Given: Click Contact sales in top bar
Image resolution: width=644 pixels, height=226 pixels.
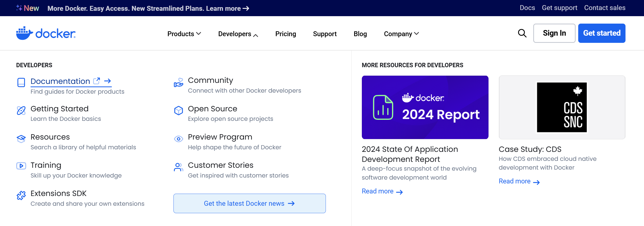Looking at the screenshot, I should [x=605, y=8].
